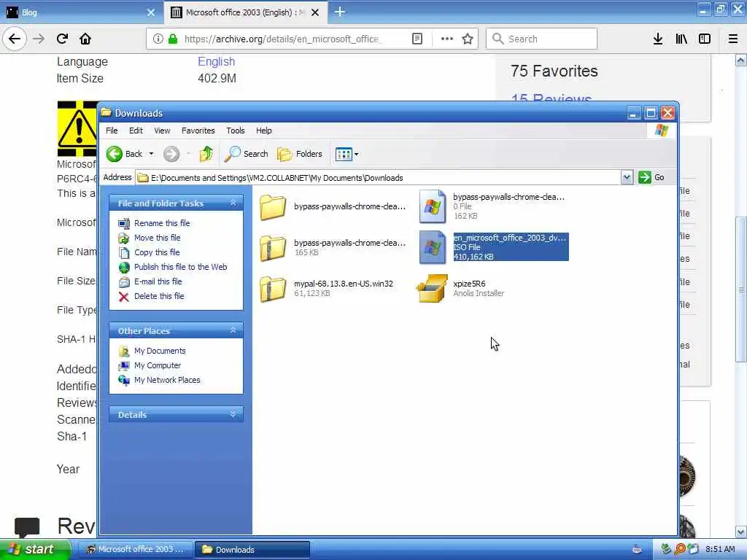Open the File menu
747x560 pixels.
[112, 131]
